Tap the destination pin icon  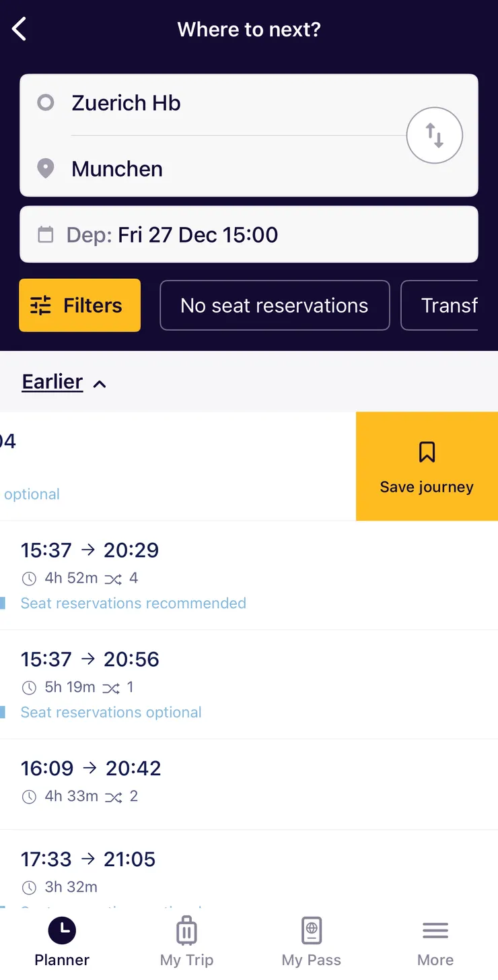click(45, 168)
